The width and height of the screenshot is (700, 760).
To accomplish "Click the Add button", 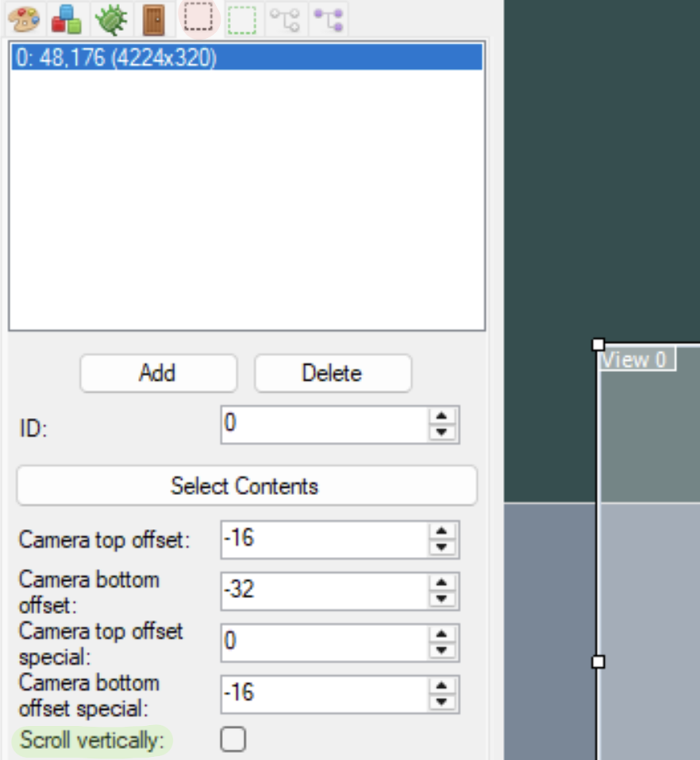I will coord(159,373).
